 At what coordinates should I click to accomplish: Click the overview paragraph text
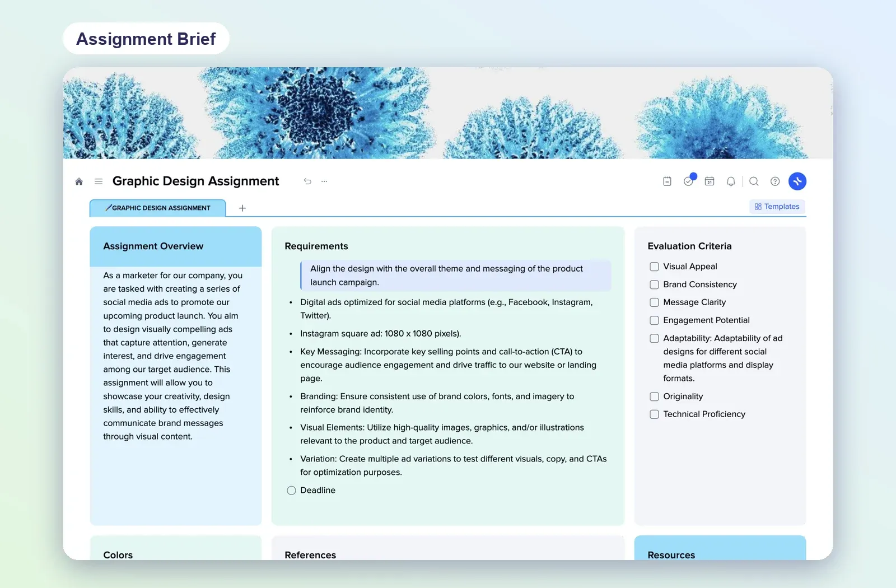click(x=172, y=356)
